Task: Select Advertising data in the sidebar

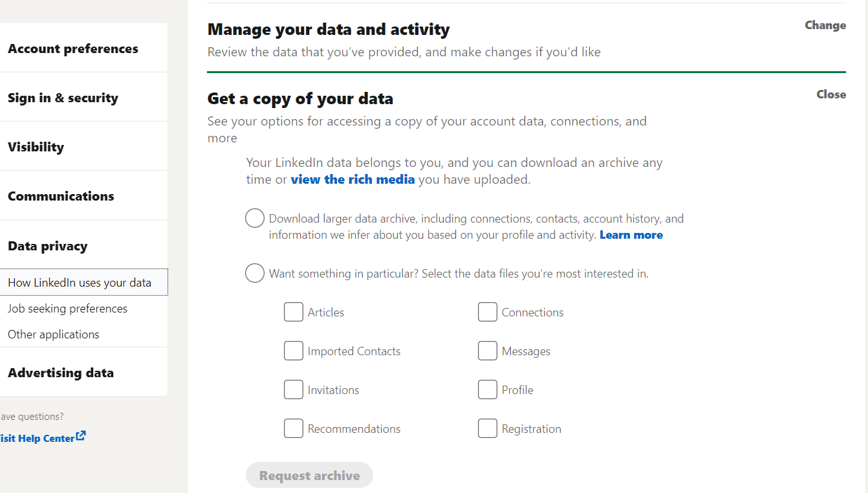Action: [x=61, y=372]
